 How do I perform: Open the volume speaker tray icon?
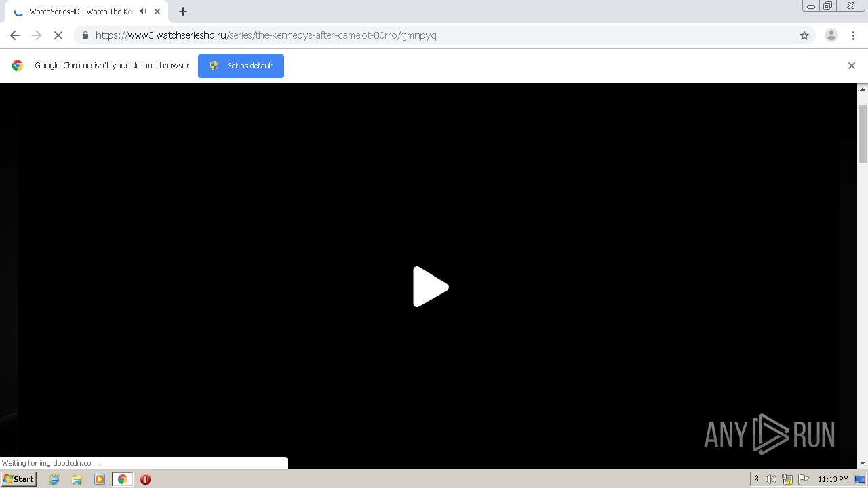click(771, 479)
